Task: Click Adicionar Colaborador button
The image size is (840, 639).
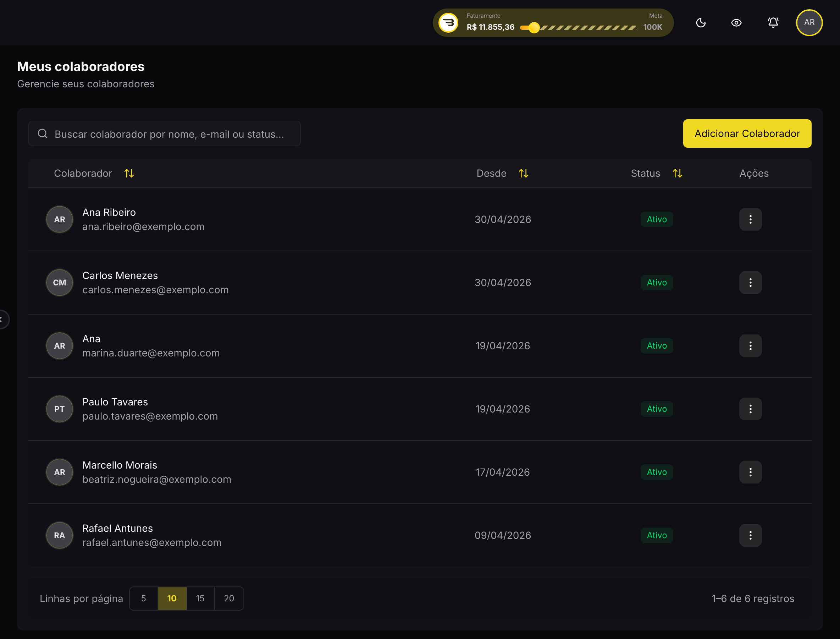Action: (x=747, y=133)
